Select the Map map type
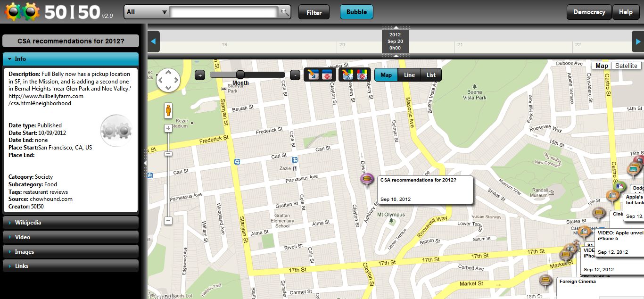 (602, 66)
